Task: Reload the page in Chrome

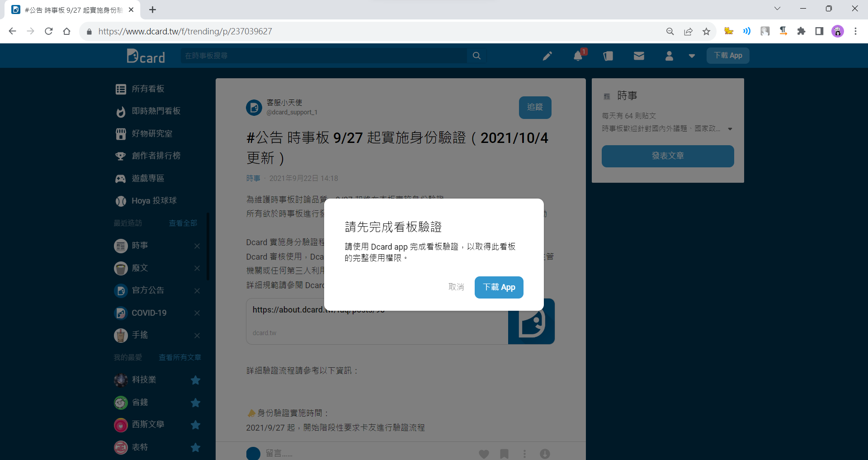Action: point(49,31)
